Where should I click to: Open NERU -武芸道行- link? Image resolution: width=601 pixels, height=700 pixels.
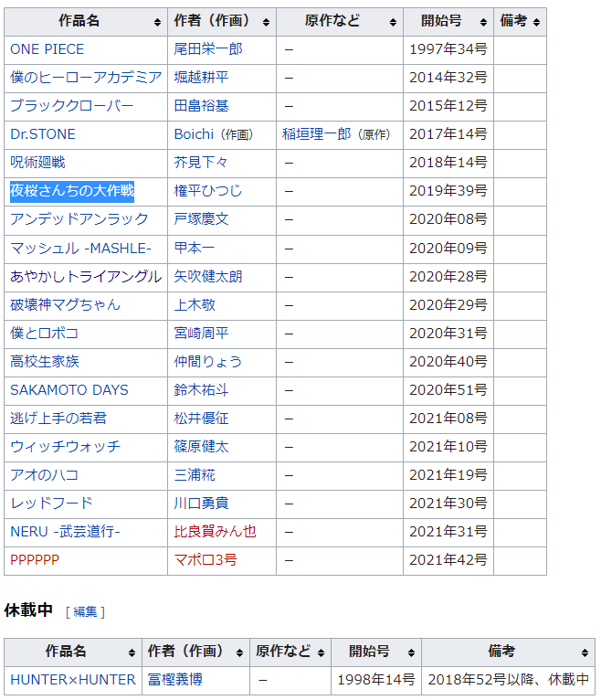pyautogui.click(x=65, y=532)
